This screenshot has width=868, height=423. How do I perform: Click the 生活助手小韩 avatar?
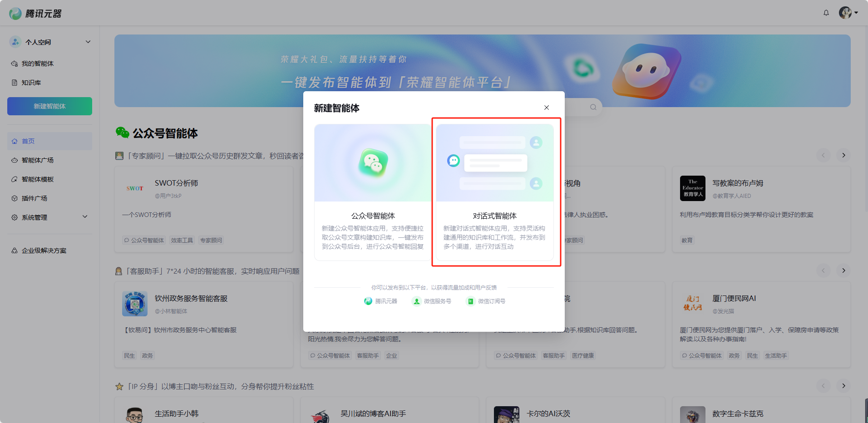[x=135, y=415]
